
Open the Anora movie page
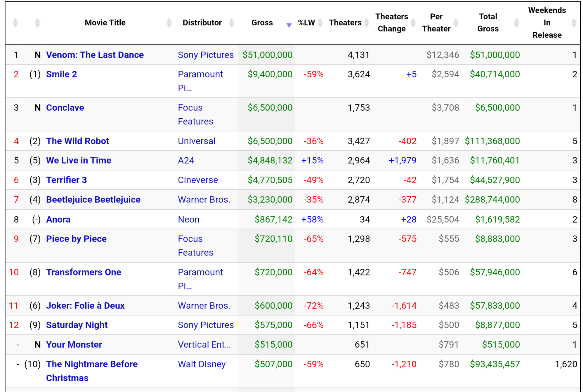[x=58, y=219]
